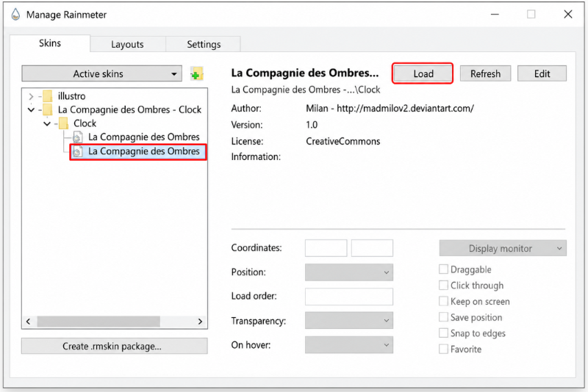Check the Keep on screen option
The width and height of the screenshot is (588, 392).
click(x=443, y=302)
